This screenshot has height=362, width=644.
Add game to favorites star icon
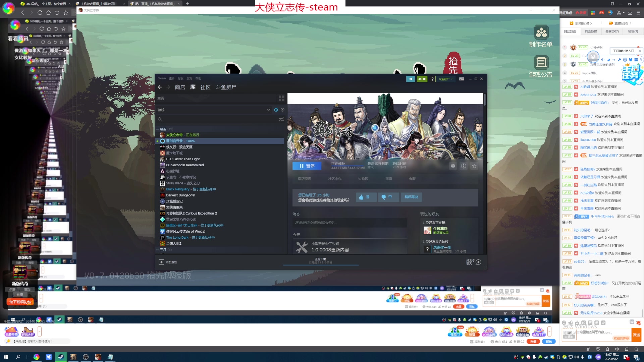pyautogui.click(x=474, y=166)
